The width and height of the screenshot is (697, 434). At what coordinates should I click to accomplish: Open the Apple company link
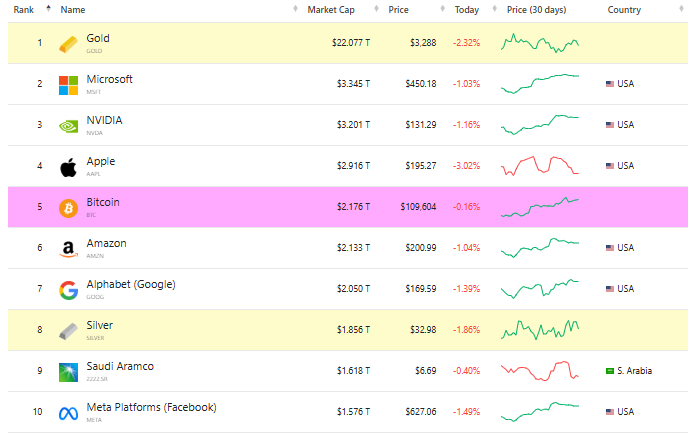click(x=101, y=161)
